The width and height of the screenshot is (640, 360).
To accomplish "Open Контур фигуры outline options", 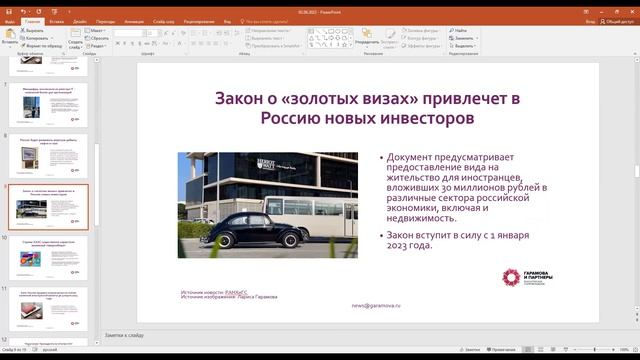I will coord(419,38).
